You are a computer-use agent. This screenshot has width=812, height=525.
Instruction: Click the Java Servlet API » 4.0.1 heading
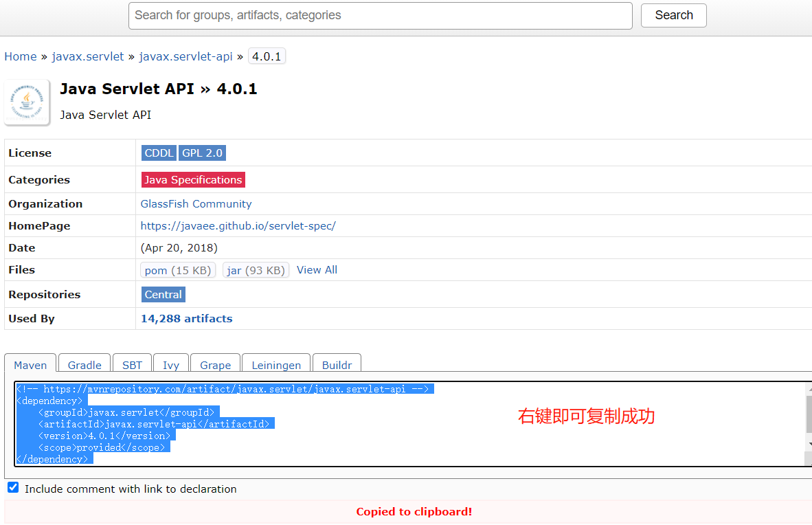(x=159, y=89)
